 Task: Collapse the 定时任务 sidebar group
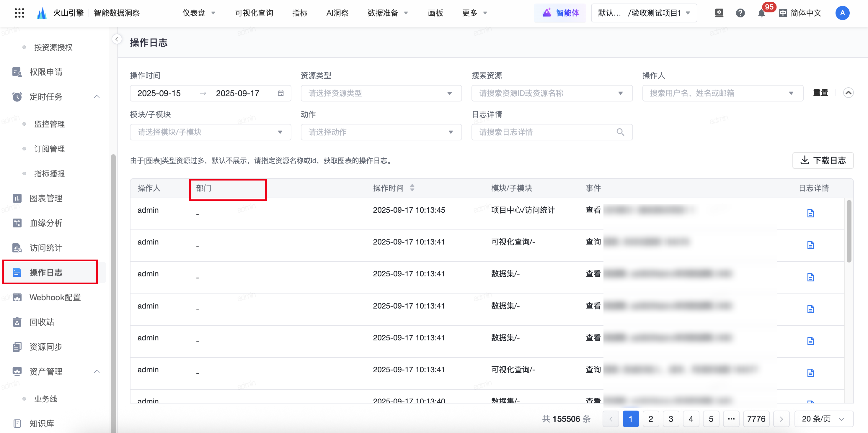97,97
